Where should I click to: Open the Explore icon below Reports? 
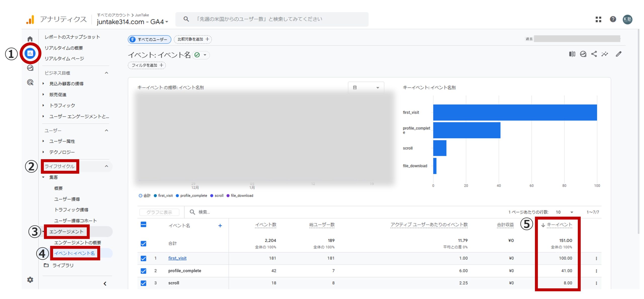30,68
